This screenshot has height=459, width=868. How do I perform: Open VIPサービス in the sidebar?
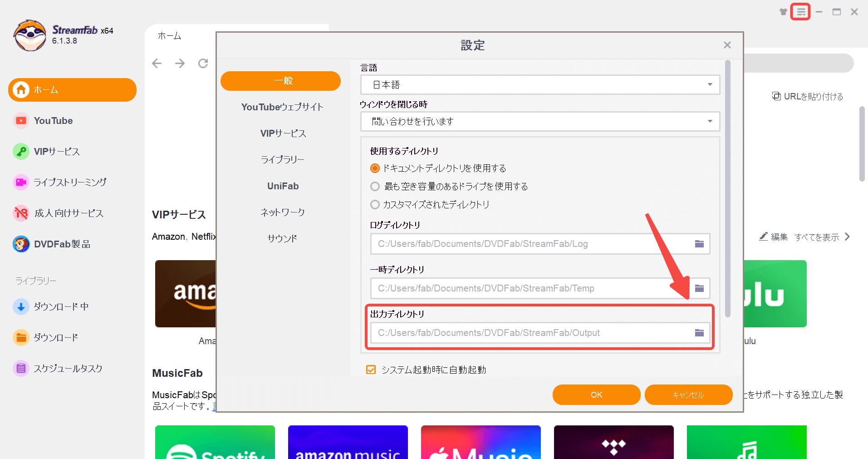pos(72,152)
